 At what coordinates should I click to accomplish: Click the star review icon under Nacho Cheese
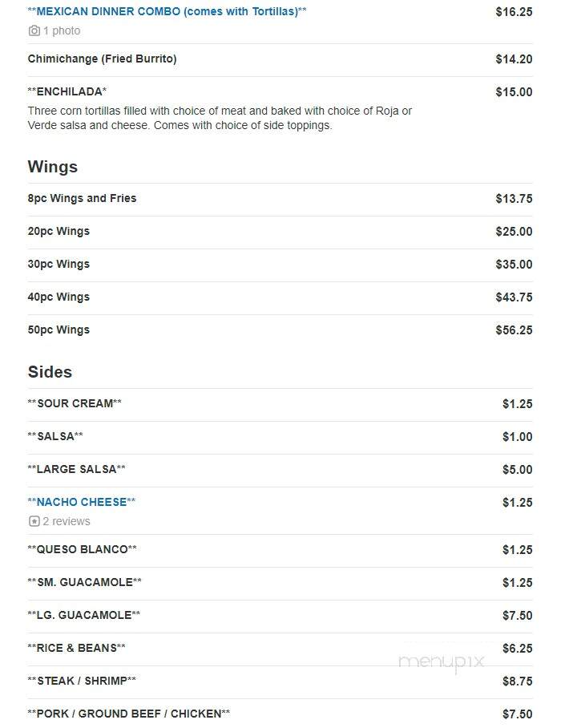[34, 521]
